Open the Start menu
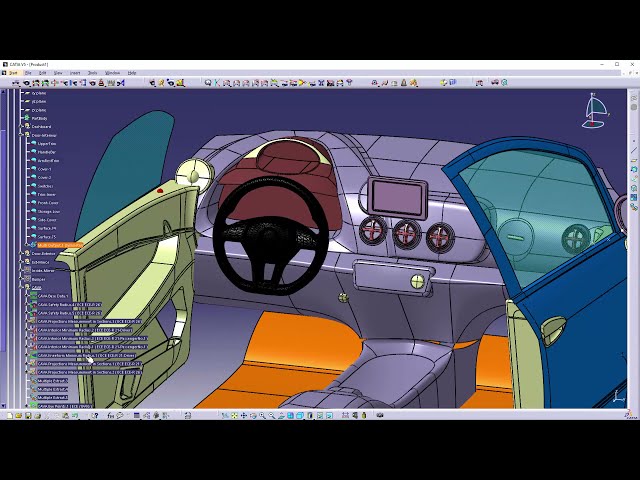The height and width of the screenshot is (480, 640). click(x=13, y=73)
